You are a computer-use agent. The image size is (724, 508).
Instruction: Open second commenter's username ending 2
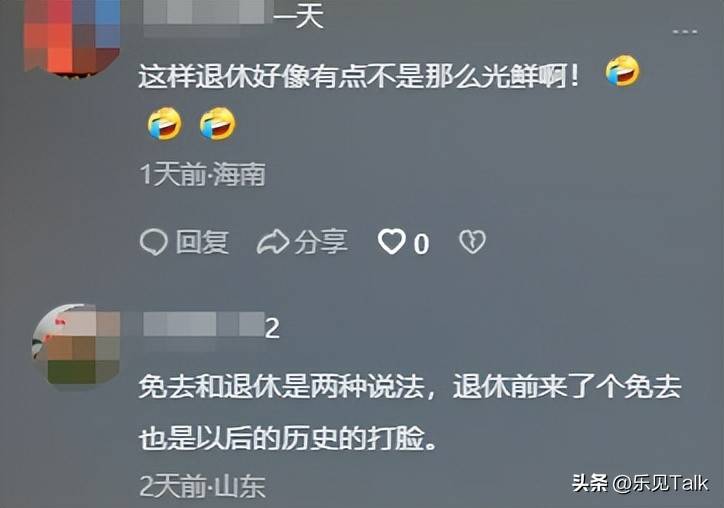coord(211,326)
